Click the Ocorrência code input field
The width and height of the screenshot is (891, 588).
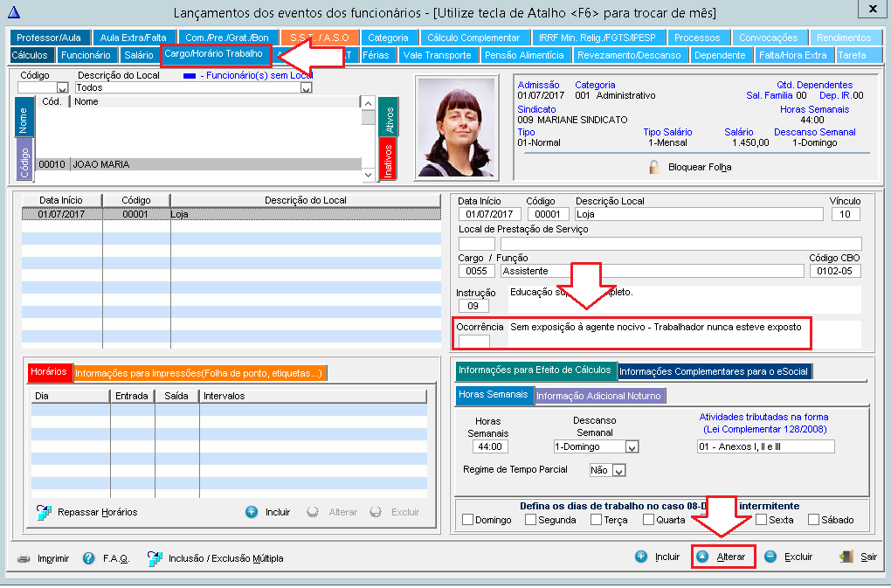point(474,341)
